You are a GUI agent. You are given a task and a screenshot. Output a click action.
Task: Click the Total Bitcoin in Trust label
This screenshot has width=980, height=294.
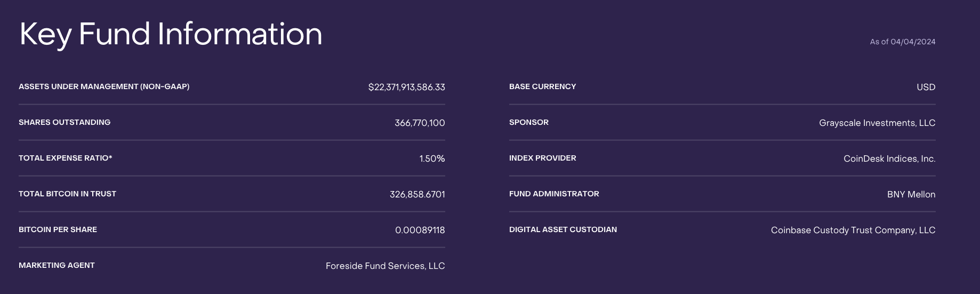click(x=67, y=194)
